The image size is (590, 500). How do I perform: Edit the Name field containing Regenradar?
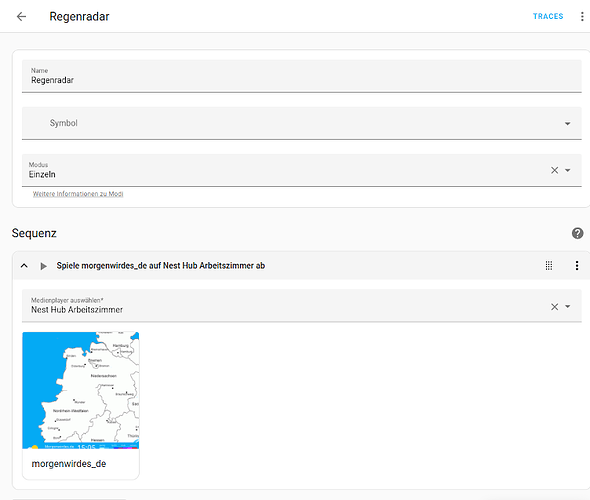[301, 76]
